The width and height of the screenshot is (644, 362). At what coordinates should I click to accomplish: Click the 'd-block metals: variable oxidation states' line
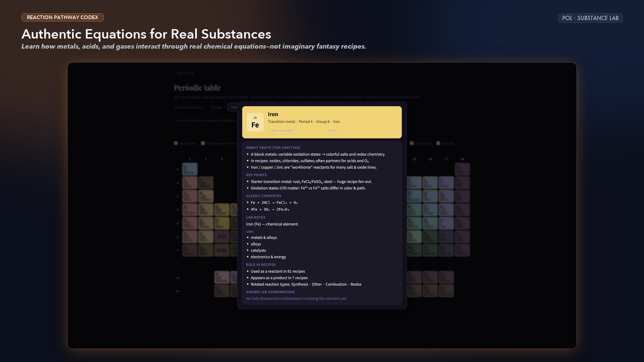pyautogui.click(x=318, y=155)
